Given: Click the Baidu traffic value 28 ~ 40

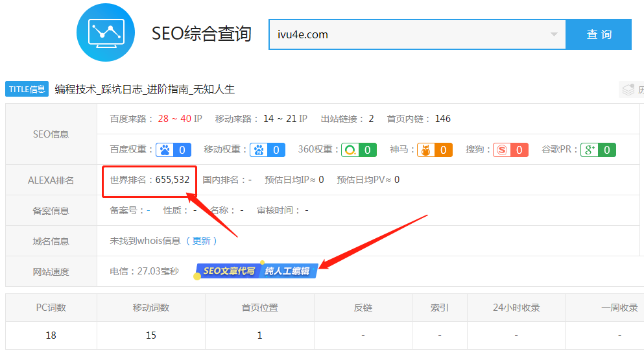Looking at the screenshot, I should [x=174, y=119].
